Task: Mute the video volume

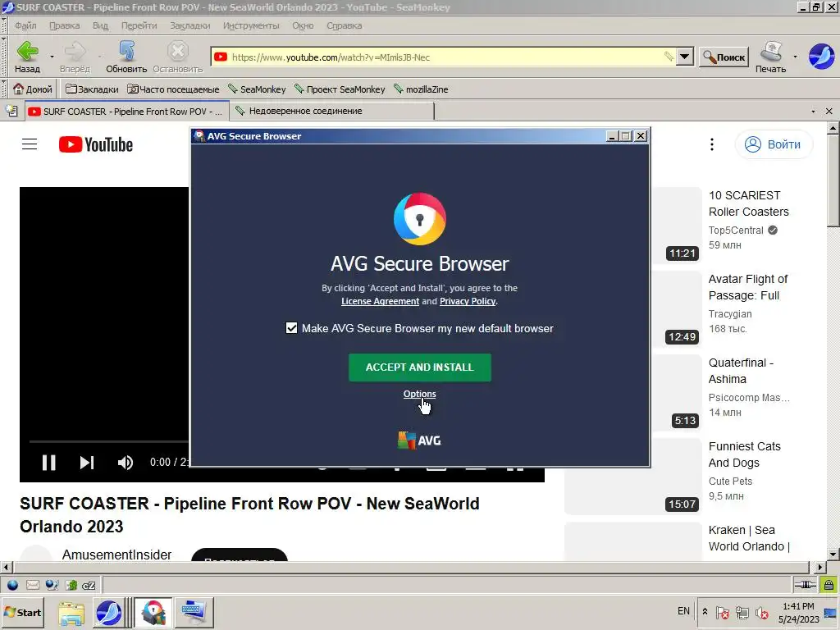Action: click(126, 463)
